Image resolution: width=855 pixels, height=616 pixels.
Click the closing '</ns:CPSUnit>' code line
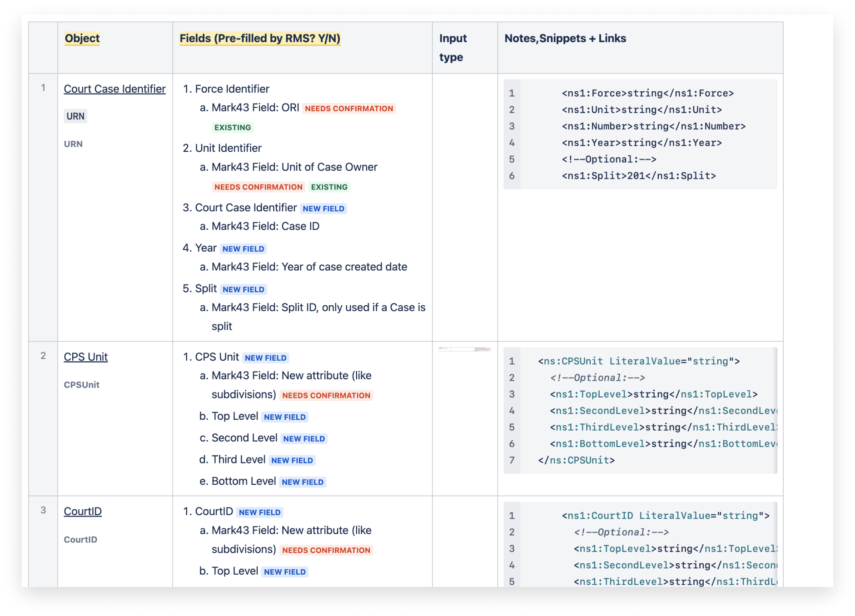(577, 460)
